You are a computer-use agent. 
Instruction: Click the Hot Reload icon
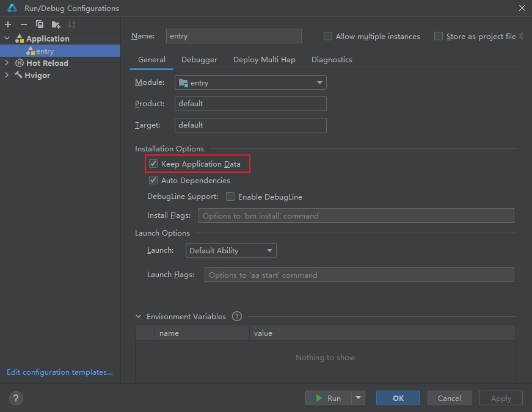coord(20,63)
